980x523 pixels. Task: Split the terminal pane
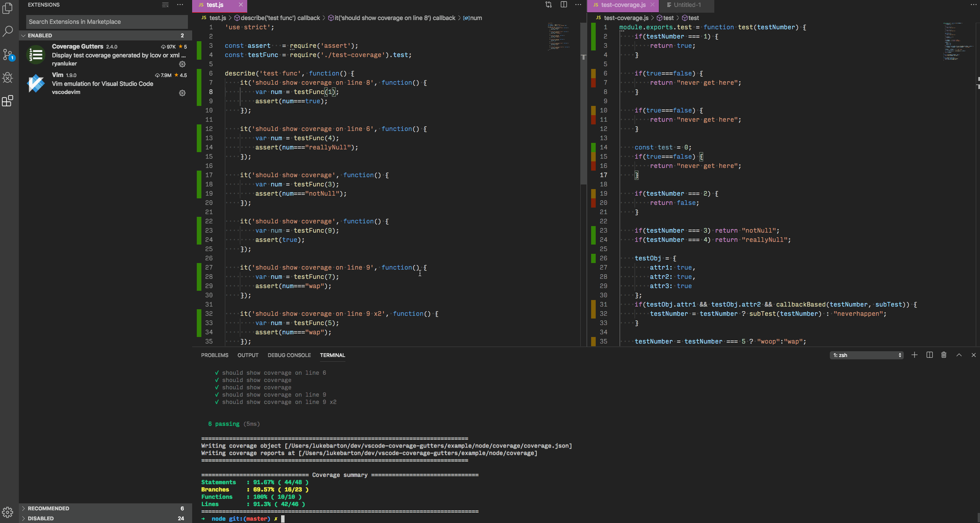point(930,355)
